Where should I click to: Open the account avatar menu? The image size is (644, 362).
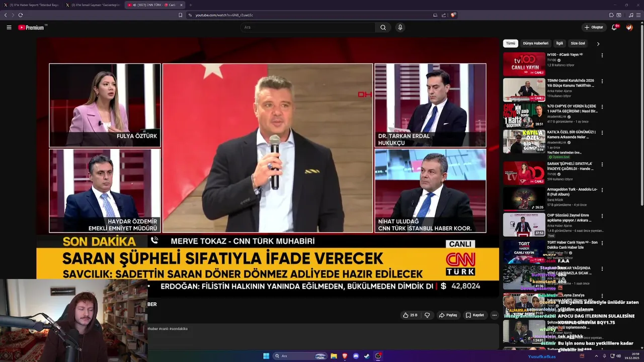[629, 27]
